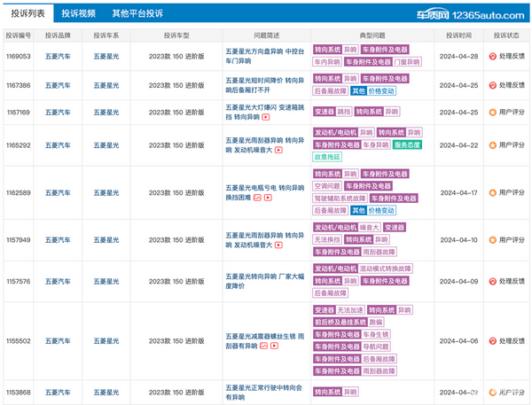
Task: Click the 跳挡 tag in row 1167169
Action: 344,112
